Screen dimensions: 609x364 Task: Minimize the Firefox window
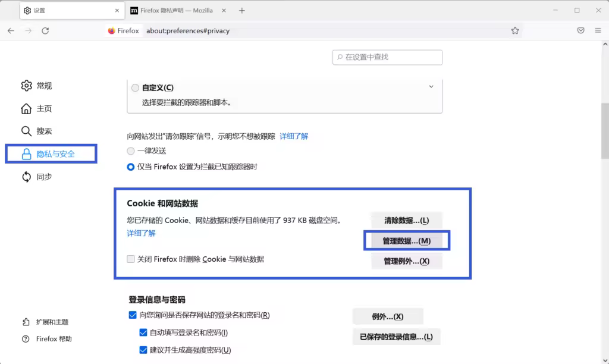pyautogui.click(x=555, y=11)
